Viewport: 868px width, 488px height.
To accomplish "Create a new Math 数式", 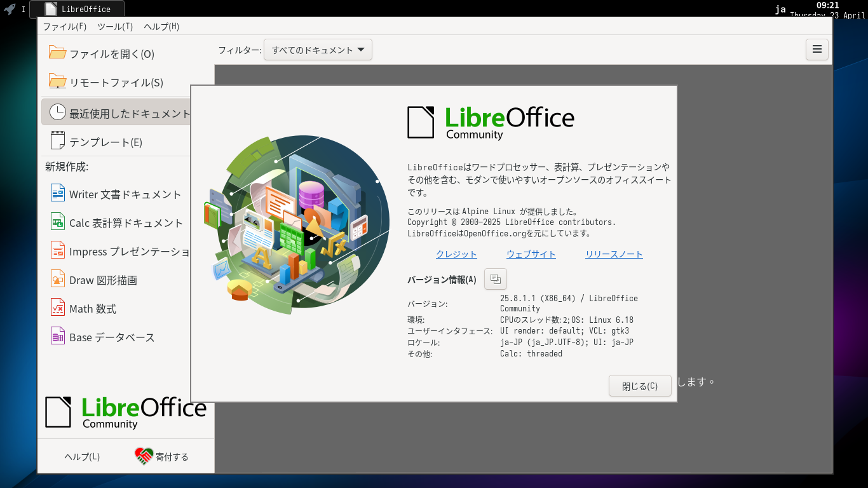I will pos(116,308).
